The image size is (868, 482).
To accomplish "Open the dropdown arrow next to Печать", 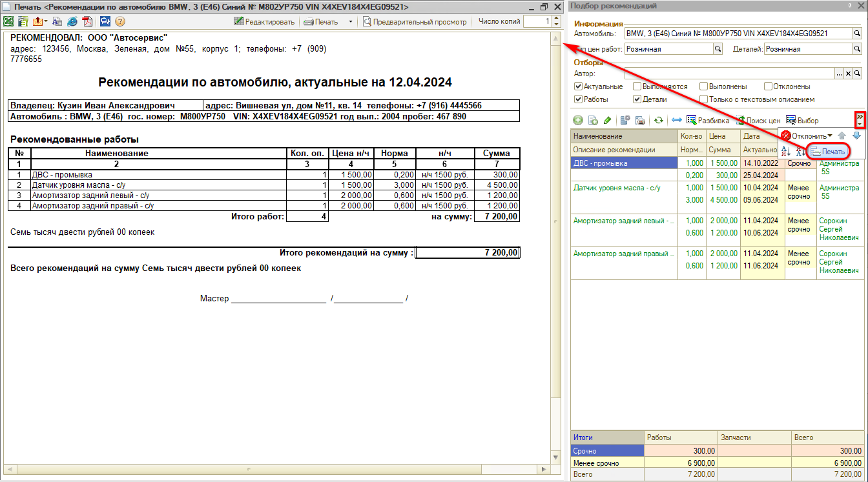I will coord(351,21).
